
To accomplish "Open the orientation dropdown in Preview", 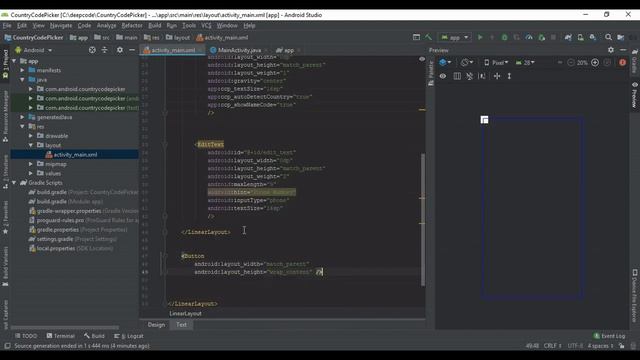I will pyautogui.click(x=467, y=62).
